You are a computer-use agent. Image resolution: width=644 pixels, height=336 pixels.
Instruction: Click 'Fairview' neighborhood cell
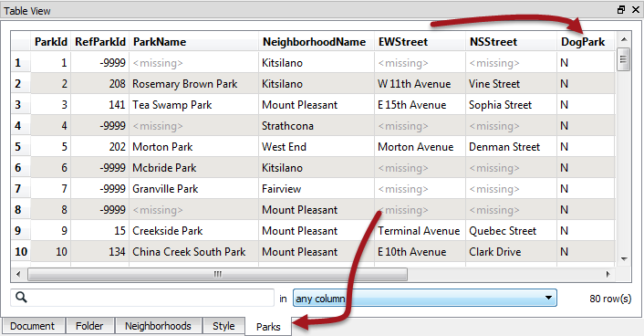317,189
